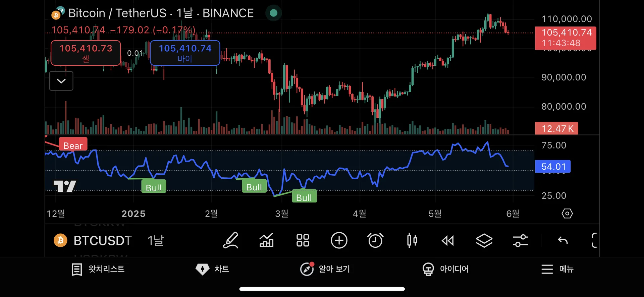This screenshot has height=297, width=644.
Task: Toggle fullscreen bracket icon
Action: [594, 240]
